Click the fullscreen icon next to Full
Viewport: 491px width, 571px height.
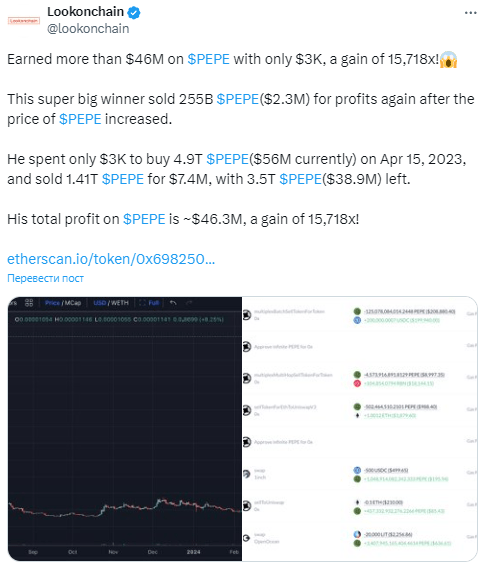[x=142, y=303]
